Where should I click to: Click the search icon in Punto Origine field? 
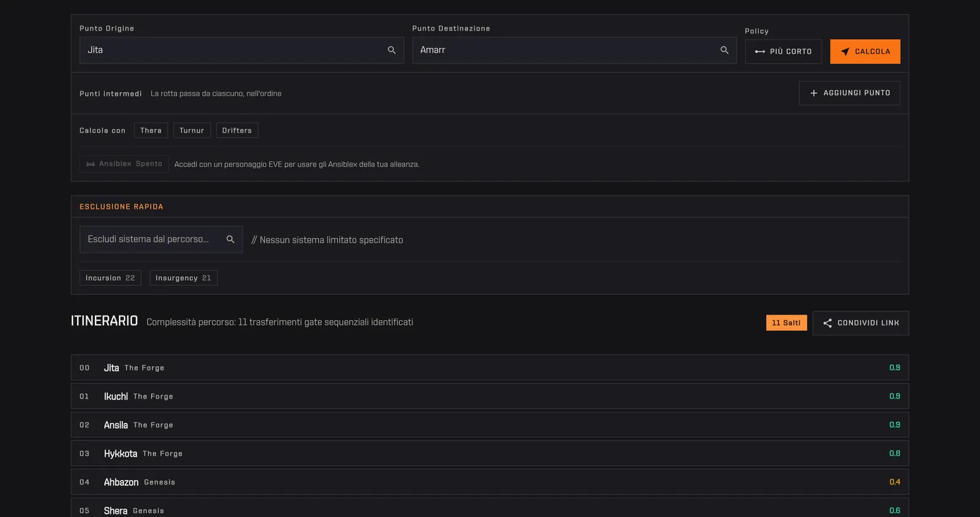[x=391, y=50]
